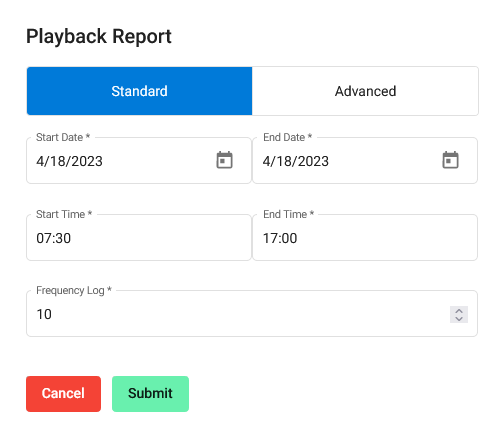Focus the Start Date field showing 4/18/2023
Screen dimensions: 503x432
coord(139,161)
